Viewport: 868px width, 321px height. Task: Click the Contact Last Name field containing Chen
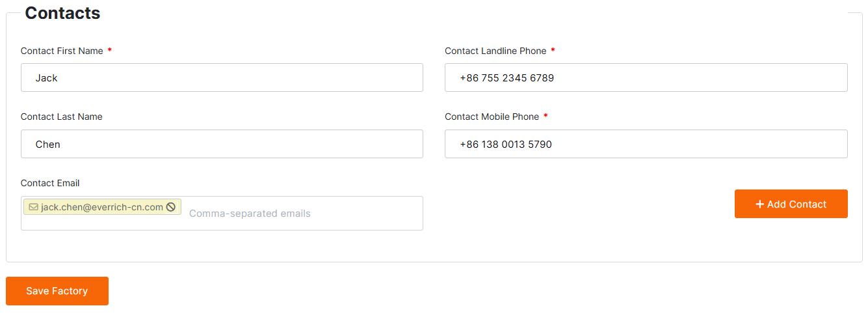coord(222,144)
